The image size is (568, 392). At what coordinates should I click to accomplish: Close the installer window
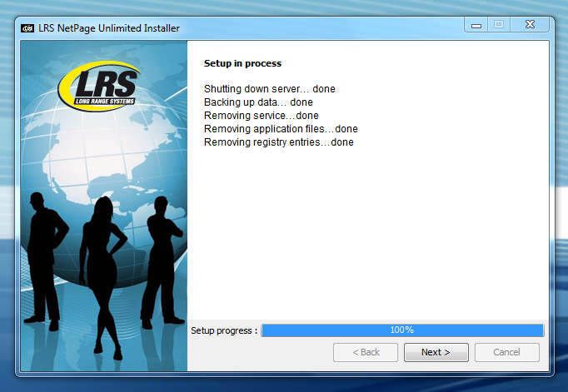click(530, 25)
